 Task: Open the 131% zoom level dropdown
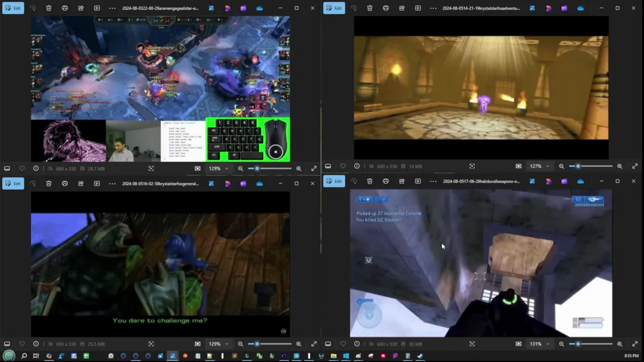pos(540,344)
